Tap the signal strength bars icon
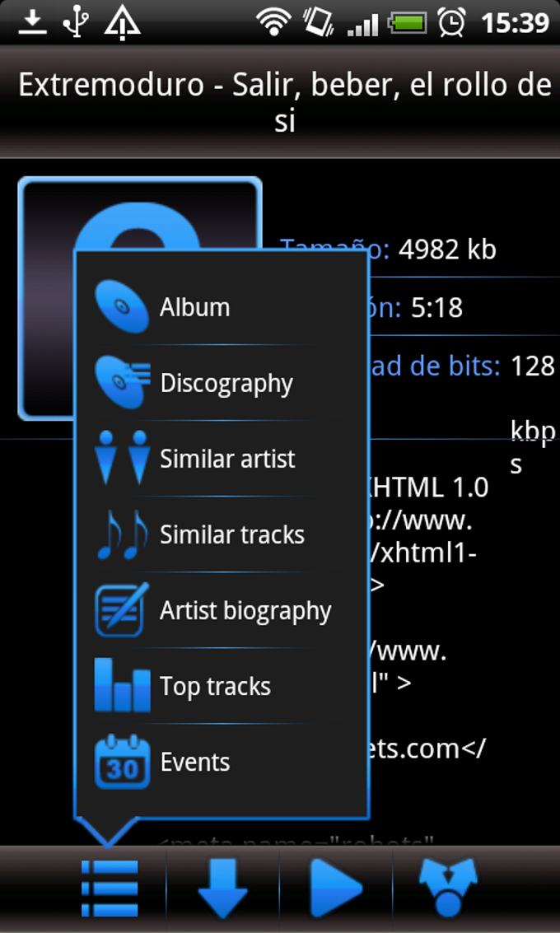The width and height of the screenshot is (560, 933). [362, 24]
